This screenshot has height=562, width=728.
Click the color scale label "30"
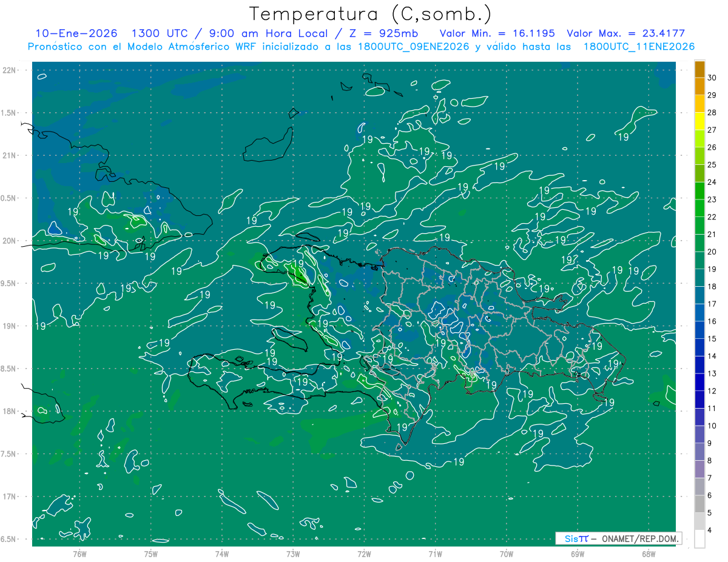pos(713,78)
